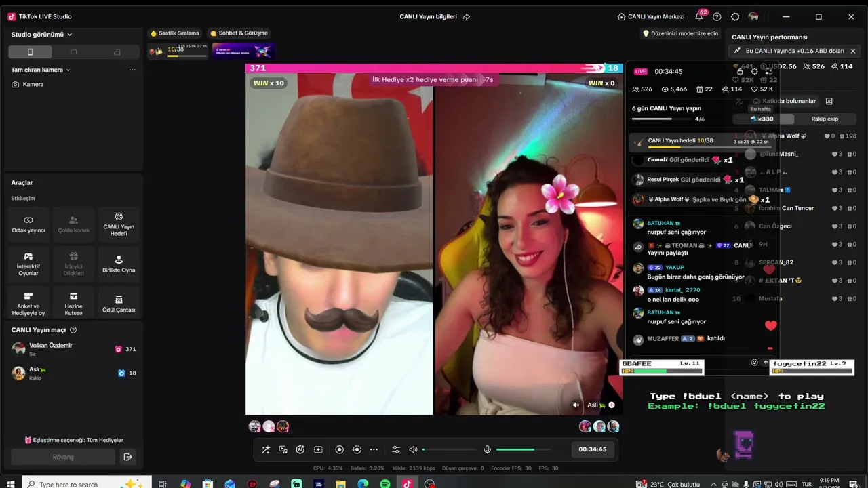868x488 pixels.
Task: Open CANLI Yayın Merkezi
Action: [x=651, y=16]
